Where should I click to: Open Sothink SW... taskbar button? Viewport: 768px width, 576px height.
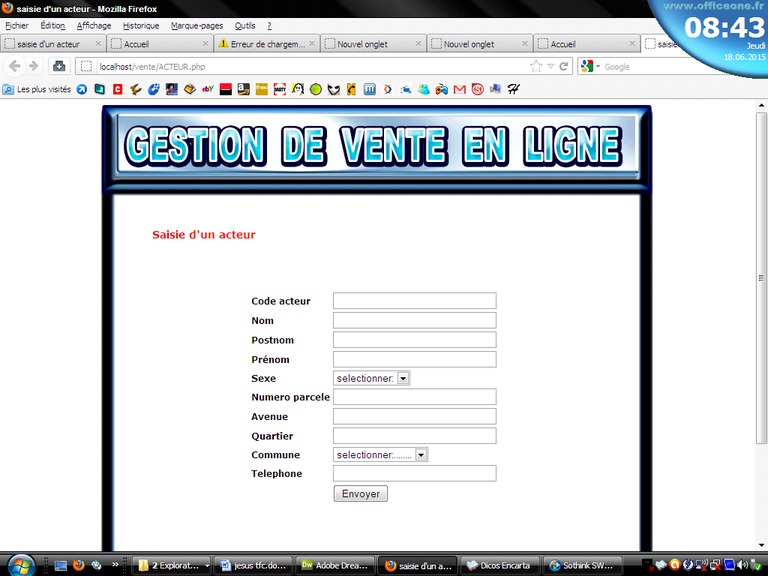(582, 565)
